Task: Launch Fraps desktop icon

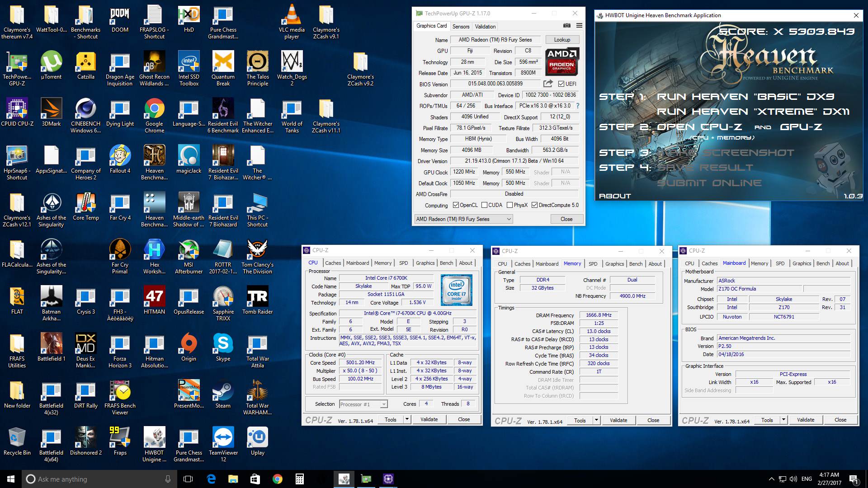Action: pyautogui.click(x=120, y=441)
